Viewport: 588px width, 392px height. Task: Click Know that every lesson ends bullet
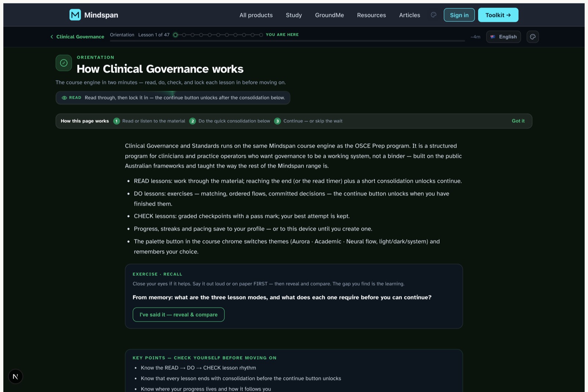coord(241,378)
